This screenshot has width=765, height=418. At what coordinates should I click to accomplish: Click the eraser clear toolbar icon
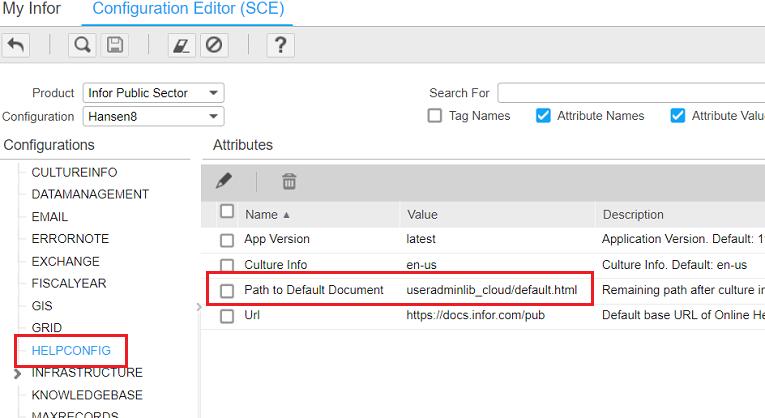click(x=181, y=45)
